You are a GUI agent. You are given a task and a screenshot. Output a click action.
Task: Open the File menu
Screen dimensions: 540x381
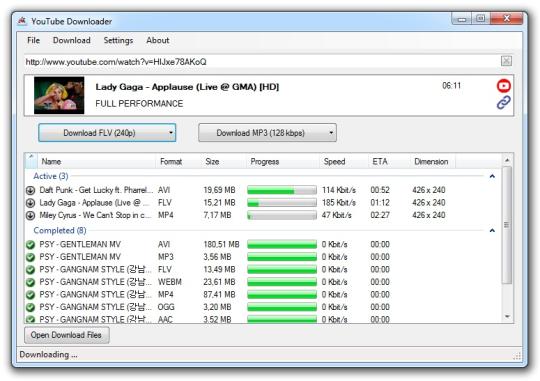pyautogui.click(x=33, y=40)
